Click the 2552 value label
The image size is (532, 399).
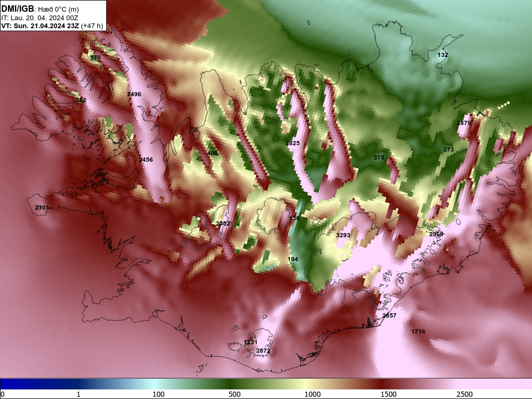223,223
